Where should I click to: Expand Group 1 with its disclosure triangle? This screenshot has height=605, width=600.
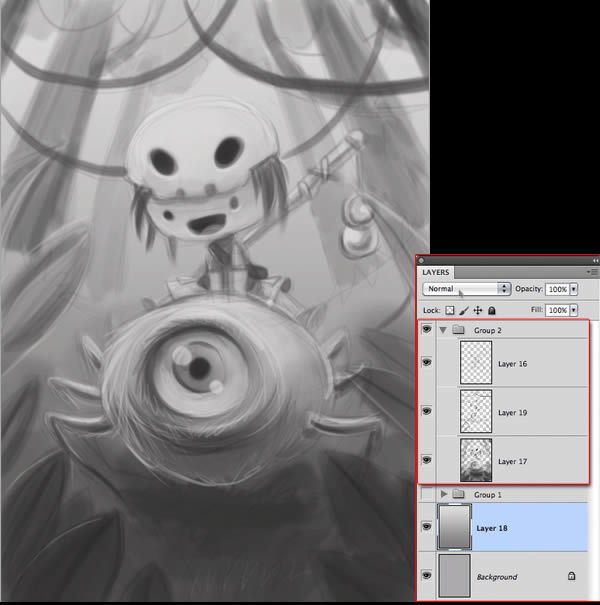(x=444, y=493)
